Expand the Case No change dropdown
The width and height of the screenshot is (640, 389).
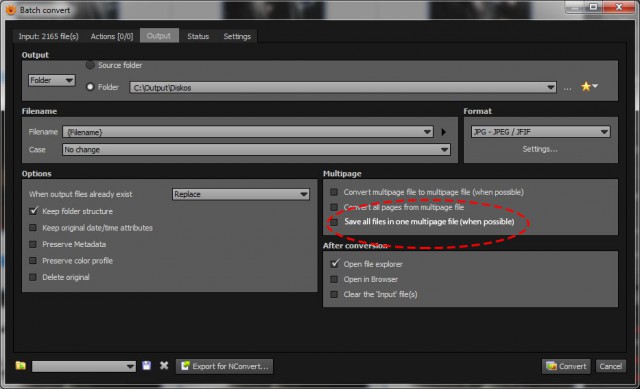click(256, 149)
